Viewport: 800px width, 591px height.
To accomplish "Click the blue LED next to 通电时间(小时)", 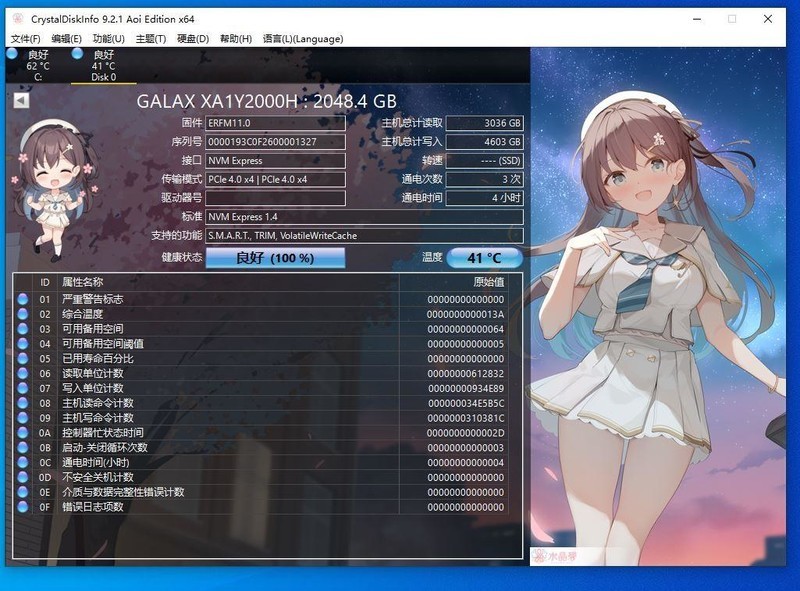I will point(23,462).
